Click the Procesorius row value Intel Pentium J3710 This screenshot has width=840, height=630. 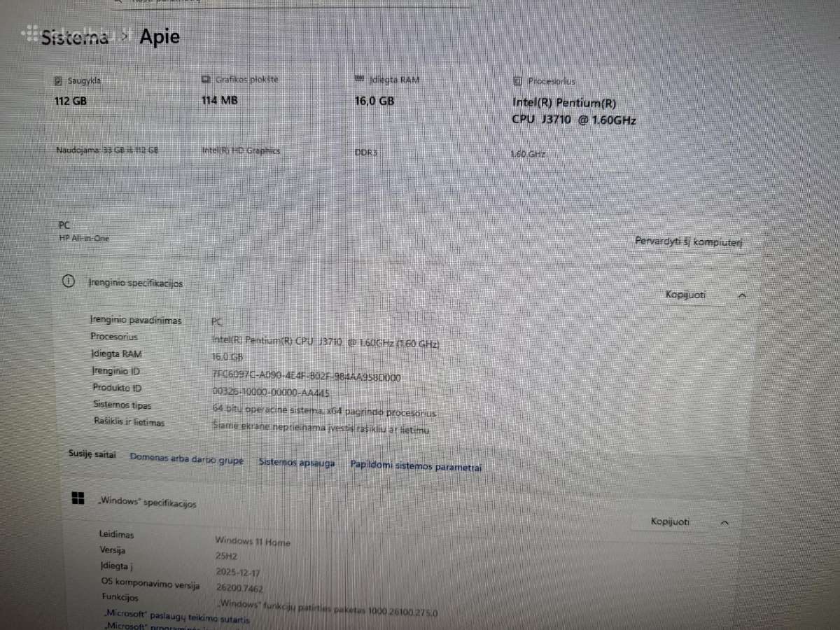(325, 342)
